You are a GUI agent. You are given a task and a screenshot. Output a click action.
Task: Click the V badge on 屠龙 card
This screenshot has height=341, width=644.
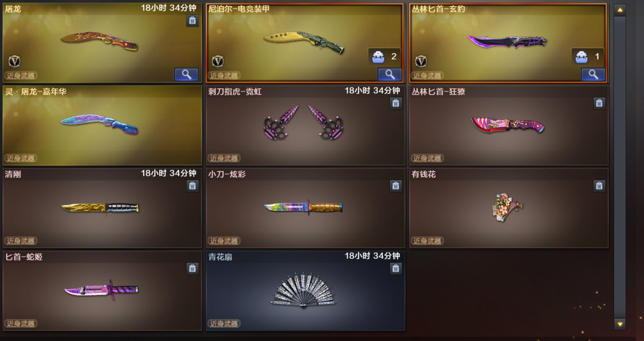14,61
